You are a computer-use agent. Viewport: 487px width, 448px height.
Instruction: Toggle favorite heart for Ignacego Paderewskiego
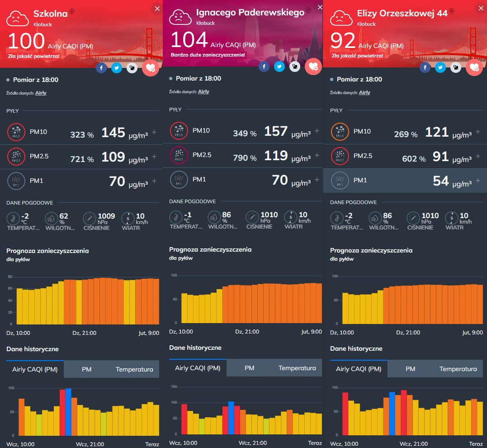click(x=313, y=67)
